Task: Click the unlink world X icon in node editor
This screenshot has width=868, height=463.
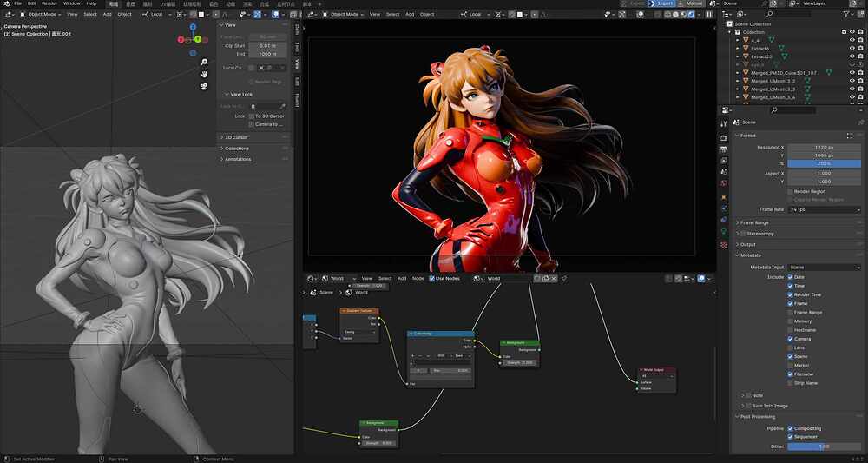Action: (553, 279)
